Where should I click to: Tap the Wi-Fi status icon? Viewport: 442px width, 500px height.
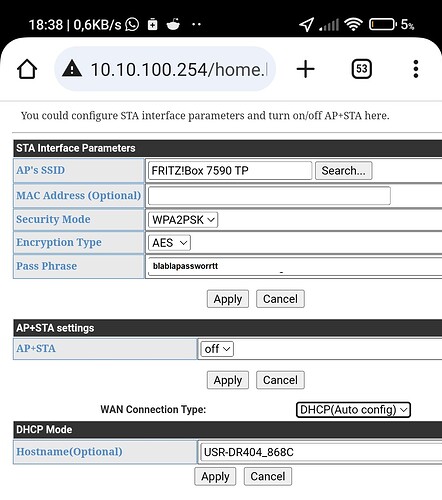click(x=353, y=24)
